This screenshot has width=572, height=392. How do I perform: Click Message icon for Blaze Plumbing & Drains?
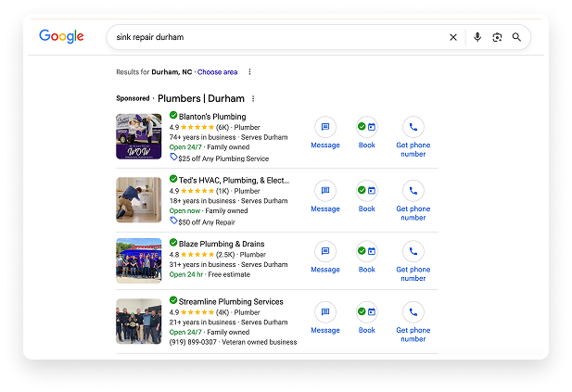tap(324, 251)
